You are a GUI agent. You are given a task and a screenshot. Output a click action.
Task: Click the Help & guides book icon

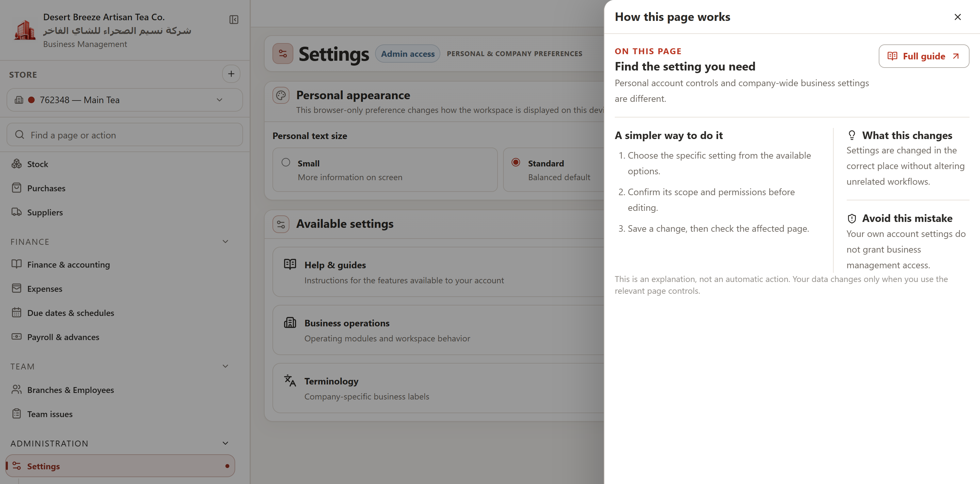290,264
